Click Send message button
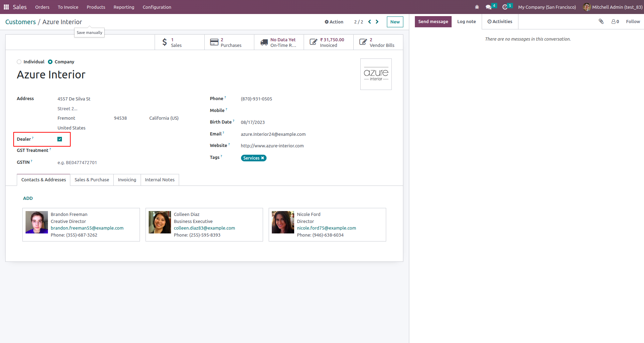644x343 pixels. 433,22
